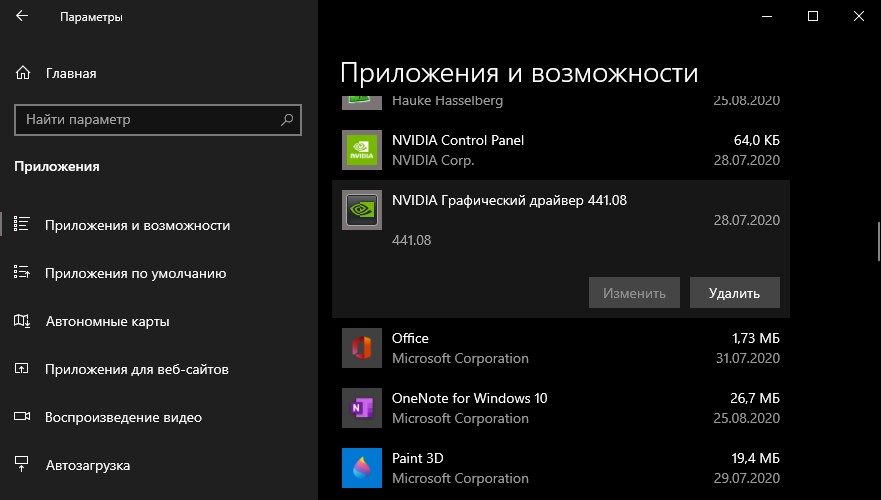Click the Приложения sidebar heading
This screenshot has height=500, width=881.
(x=57, y=167)
